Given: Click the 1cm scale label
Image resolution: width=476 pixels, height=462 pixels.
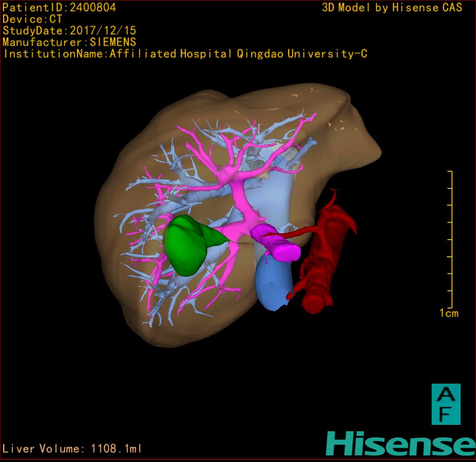Looking at the screenshot, I should click(448, 313).
